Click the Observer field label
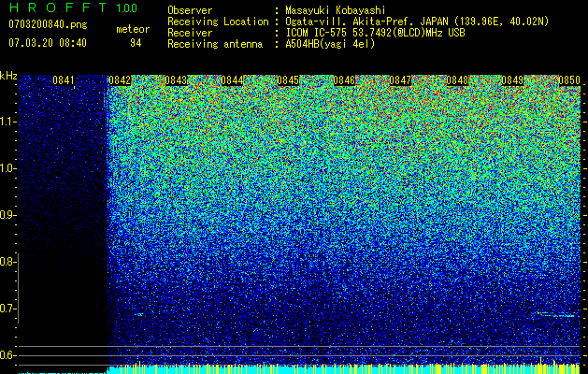Screen dimensions: 588x374 (190, 10)
